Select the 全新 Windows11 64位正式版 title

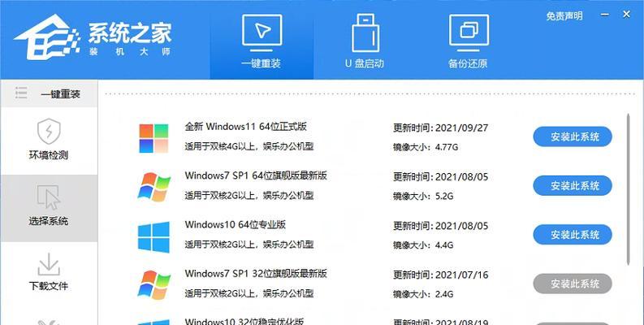(x=245, y=127)
